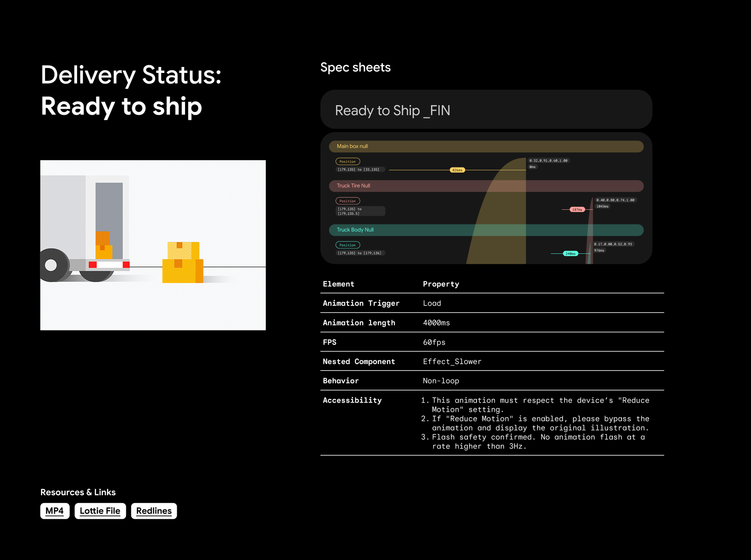Click the Spec sheets heading
Screen dimensions: 751x560
[355, 67]
